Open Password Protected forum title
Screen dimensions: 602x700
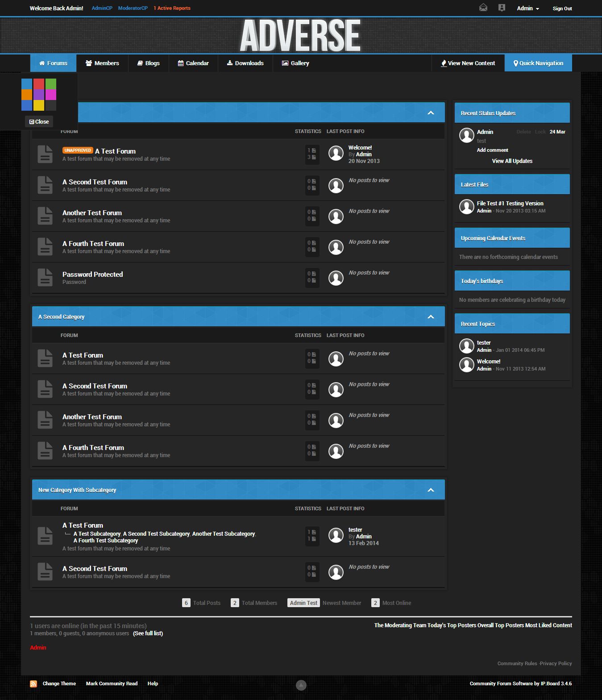[92, 274]
